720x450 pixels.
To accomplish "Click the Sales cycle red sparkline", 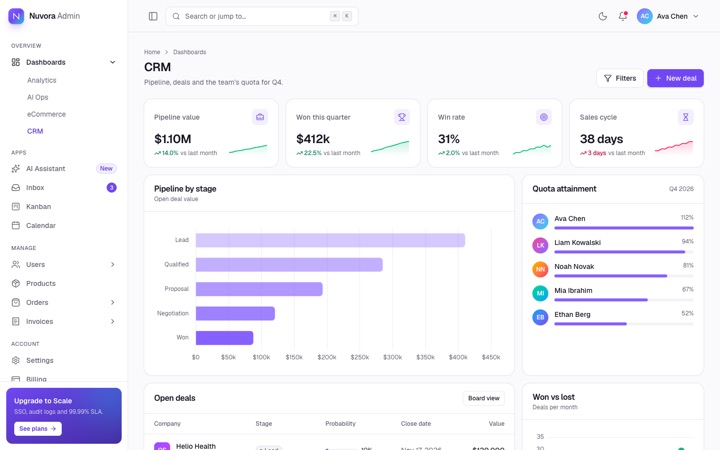I will click(674, 147).
